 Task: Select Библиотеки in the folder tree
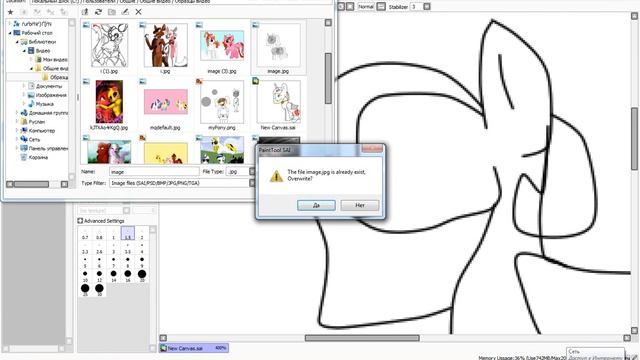point(42,42)
